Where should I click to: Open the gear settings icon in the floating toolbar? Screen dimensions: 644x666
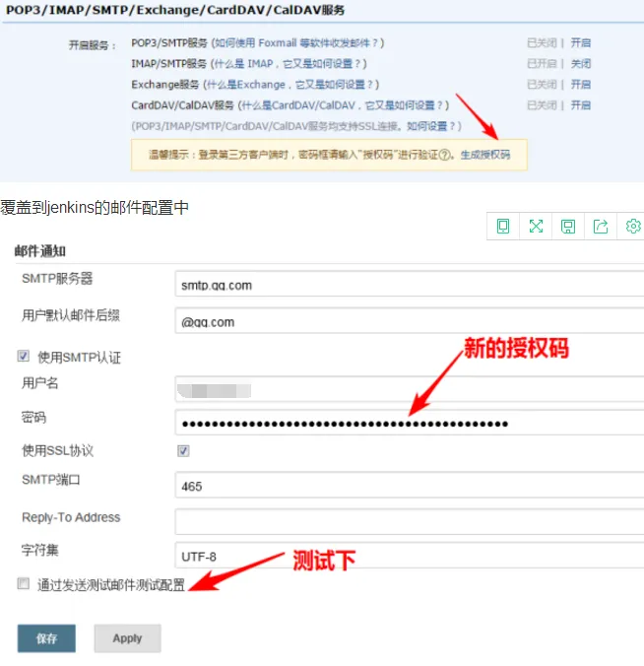tap(633, 226)
